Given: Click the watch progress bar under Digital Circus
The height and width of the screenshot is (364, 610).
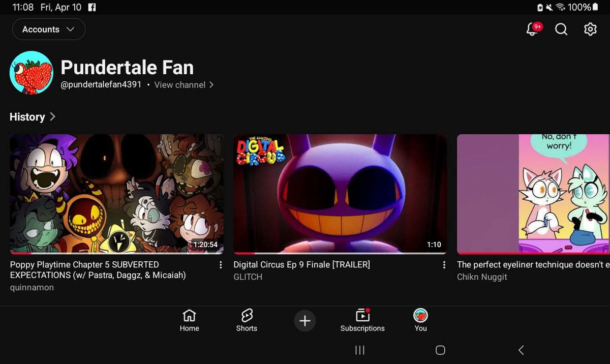Looking at the screenshot, I should click(340, 253).
